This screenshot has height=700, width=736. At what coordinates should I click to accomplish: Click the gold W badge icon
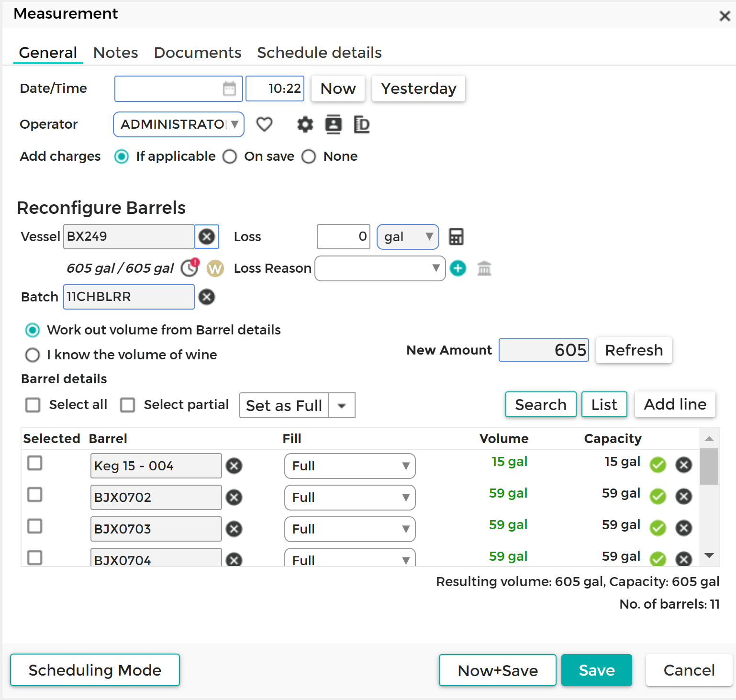[215, 268]
